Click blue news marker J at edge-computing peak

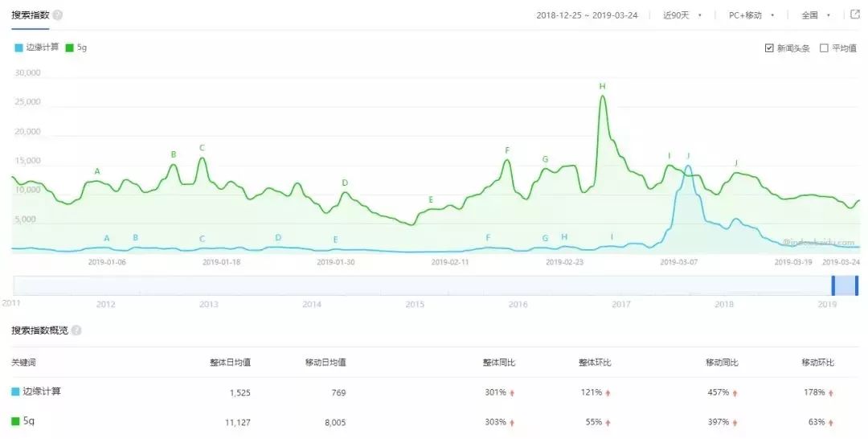pos(688,156)
